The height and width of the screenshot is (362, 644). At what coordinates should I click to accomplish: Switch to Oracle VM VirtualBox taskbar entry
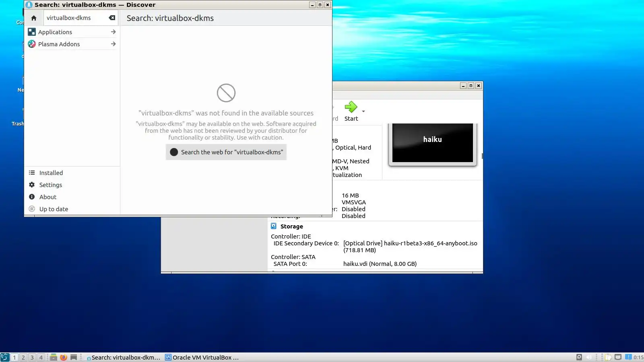202,357
